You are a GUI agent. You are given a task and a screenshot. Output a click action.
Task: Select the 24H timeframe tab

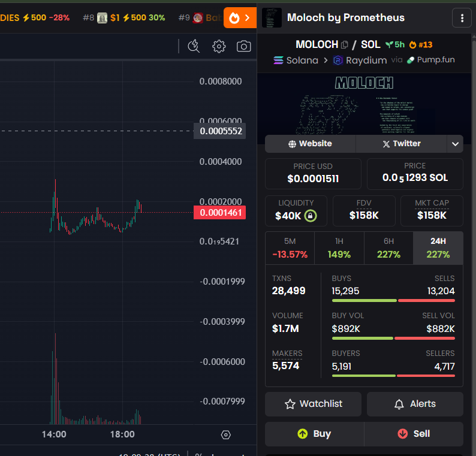click(438, 248)
